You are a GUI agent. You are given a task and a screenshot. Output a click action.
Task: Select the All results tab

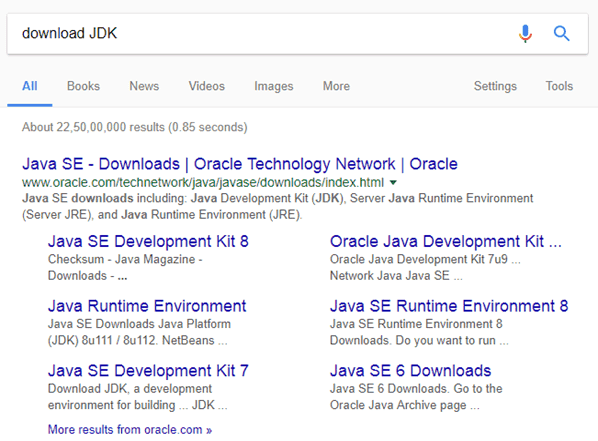click(29, 86)
